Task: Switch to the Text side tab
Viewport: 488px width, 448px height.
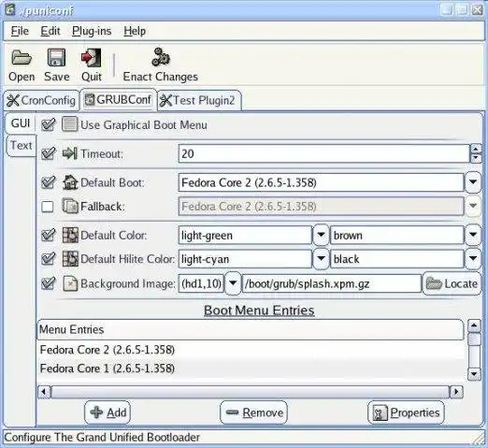Action: (x=22, y=145)
